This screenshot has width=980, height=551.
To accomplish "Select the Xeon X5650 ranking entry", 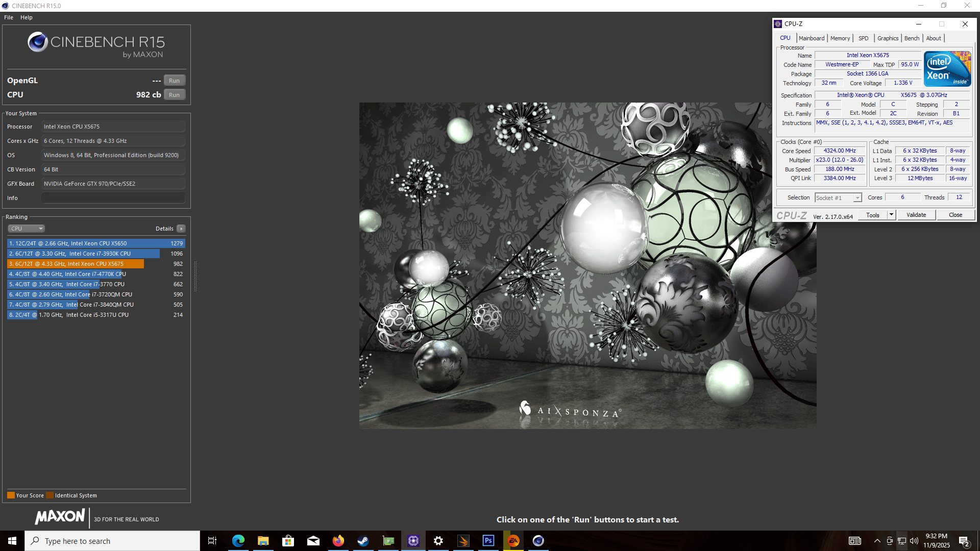I will 96,243.
